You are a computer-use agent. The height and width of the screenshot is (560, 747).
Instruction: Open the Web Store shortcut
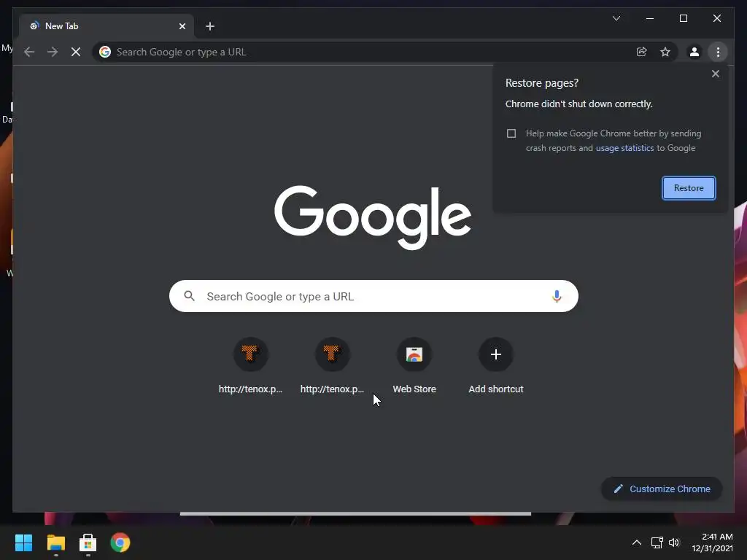point(414,366)
